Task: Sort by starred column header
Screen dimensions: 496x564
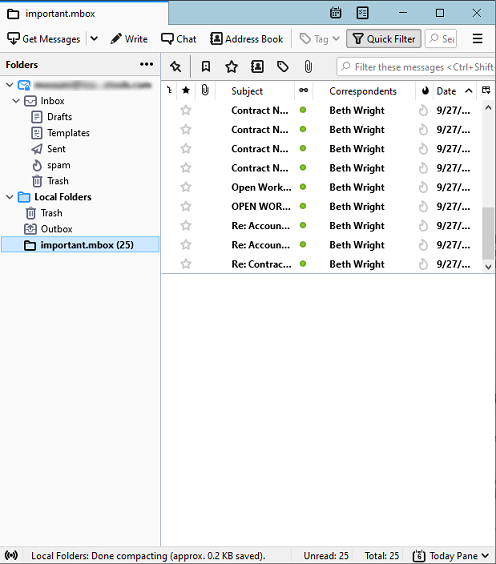Action: pos(186,91)
